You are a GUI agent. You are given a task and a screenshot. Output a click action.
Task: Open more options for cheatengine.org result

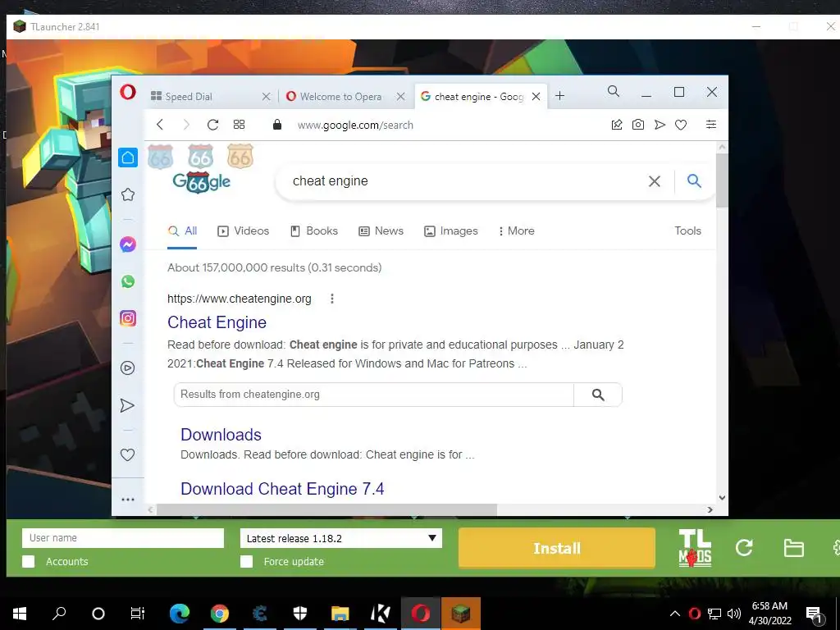pos(332,299)
